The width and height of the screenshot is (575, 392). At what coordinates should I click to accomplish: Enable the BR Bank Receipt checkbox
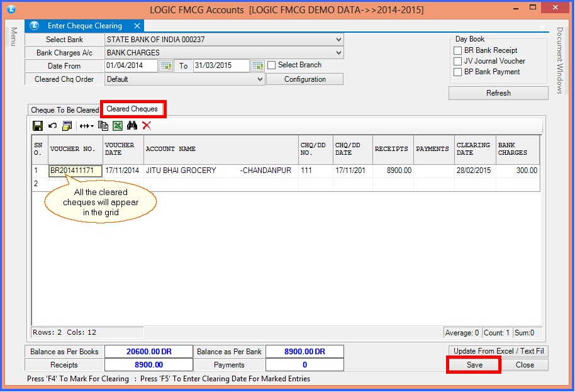[457, 50]
